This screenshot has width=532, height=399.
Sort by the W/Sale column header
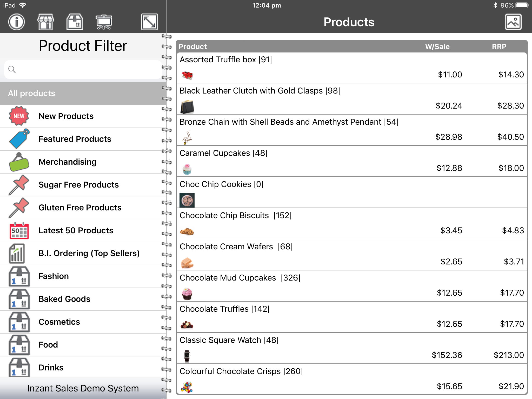pos(437,46)
